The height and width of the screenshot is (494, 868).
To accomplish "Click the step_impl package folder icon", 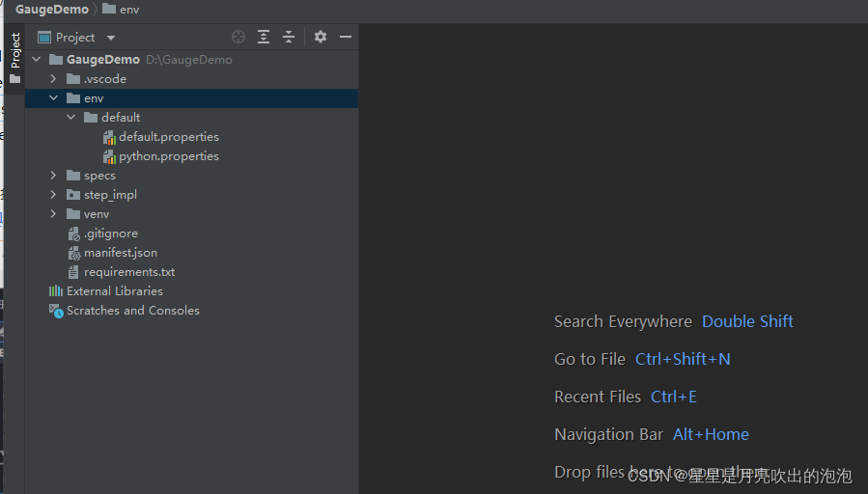I will [73, 195].
